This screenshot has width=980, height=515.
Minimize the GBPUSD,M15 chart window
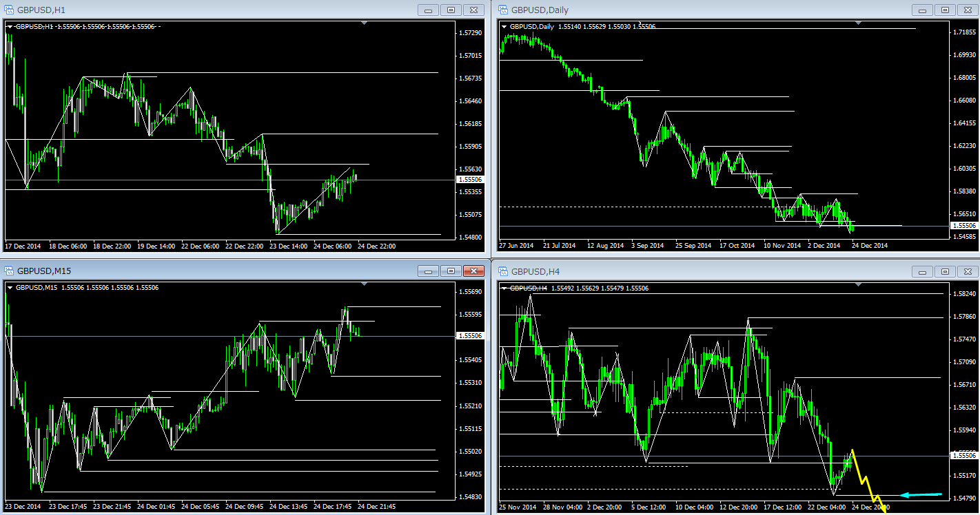click(429, 271)
